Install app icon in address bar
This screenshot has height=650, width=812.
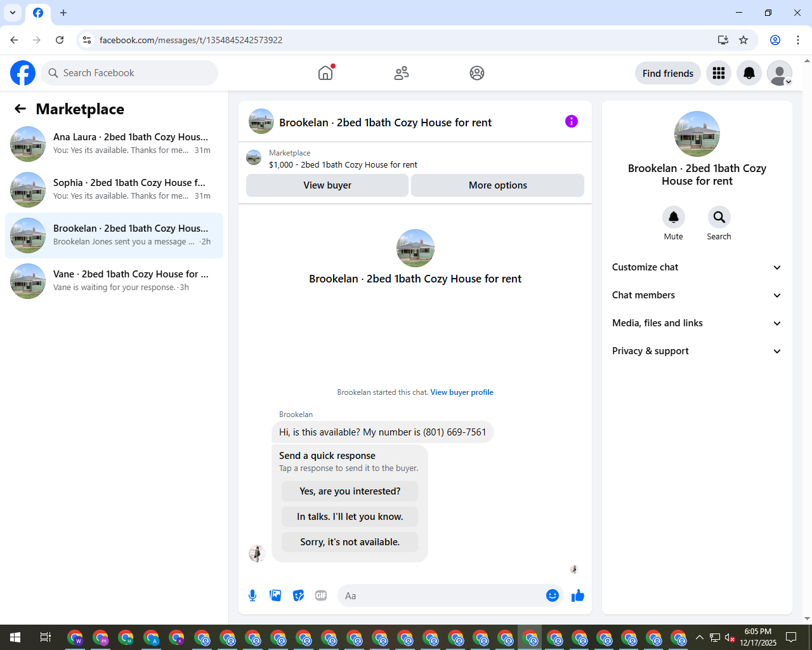[x=723, y=40]
